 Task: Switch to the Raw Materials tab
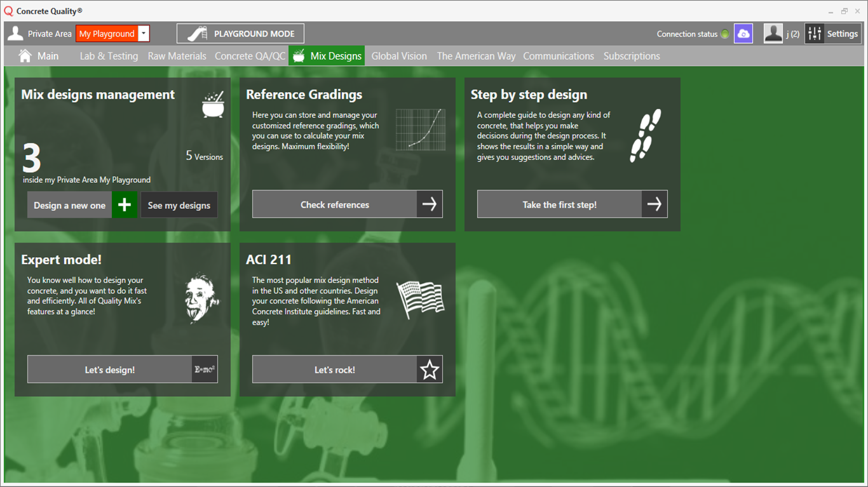click(177, 56)
